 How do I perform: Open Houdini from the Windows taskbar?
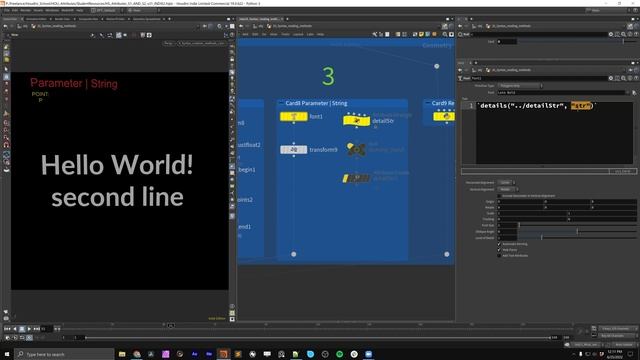(x=223, y=354)
